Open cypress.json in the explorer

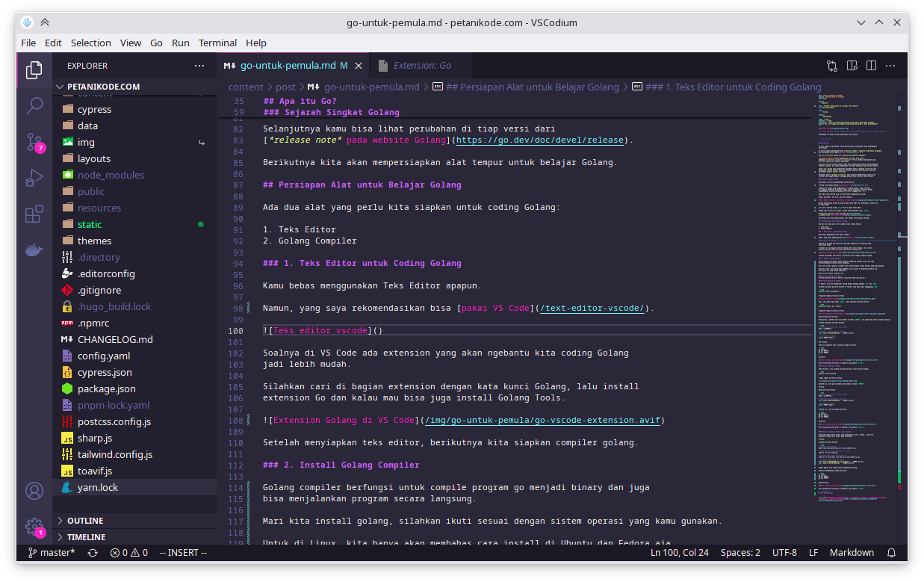(x=134, y=372)
